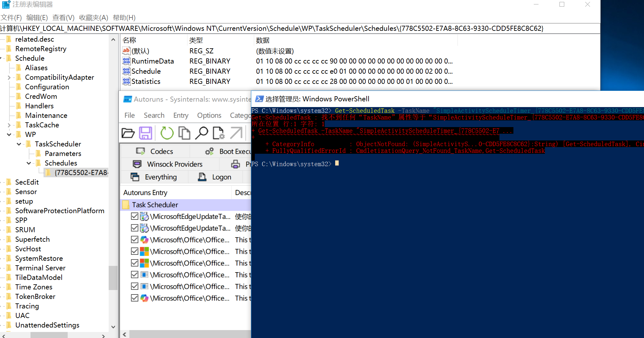Click the Copy icon in Autoruns toolbar
Image resolution: width=644 pixels, height=338 pixels.
pyautogui.click(x=184, y=133)
